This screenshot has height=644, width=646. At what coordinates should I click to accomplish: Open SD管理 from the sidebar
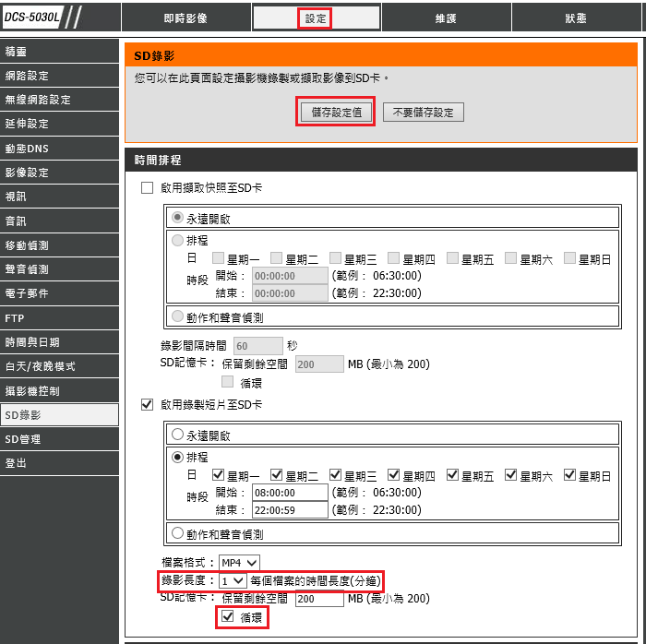[x=60, y=439]
